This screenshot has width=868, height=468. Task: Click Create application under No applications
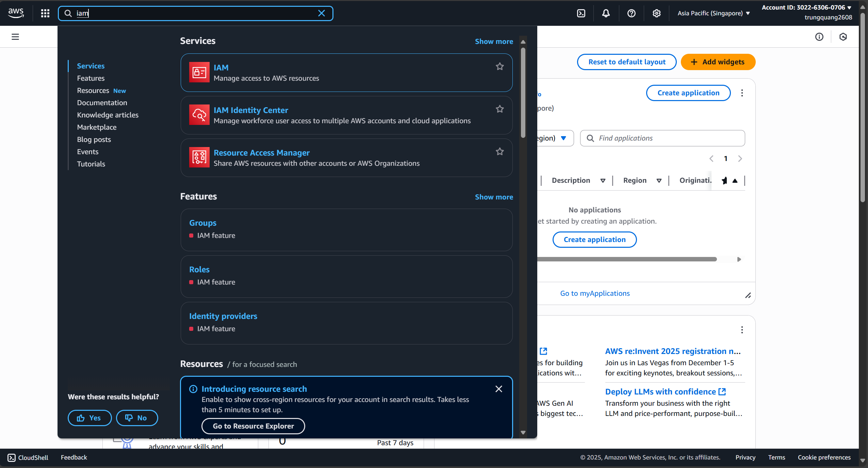click(594, 240)
